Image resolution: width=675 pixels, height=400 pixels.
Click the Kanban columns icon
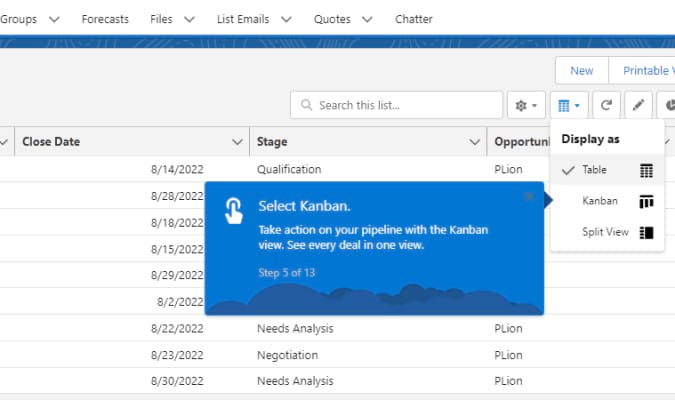tap(646, 201)
